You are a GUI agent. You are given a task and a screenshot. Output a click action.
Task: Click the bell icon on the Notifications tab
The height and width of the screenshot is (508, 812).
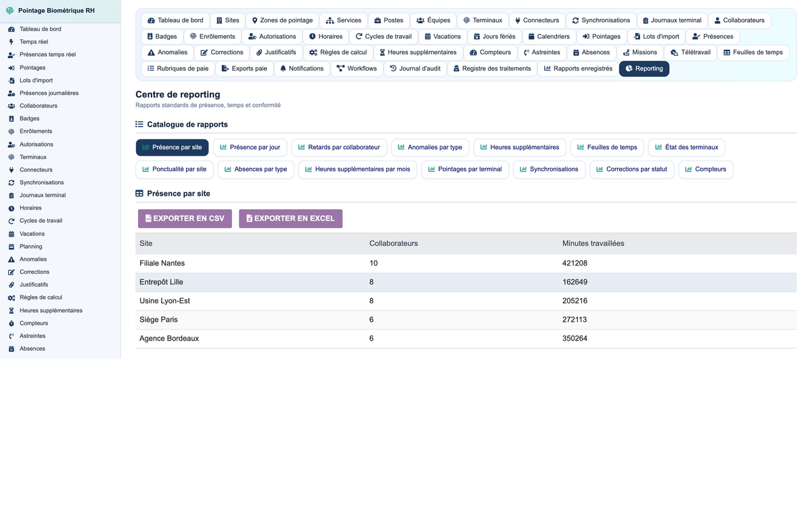point(283,68)
